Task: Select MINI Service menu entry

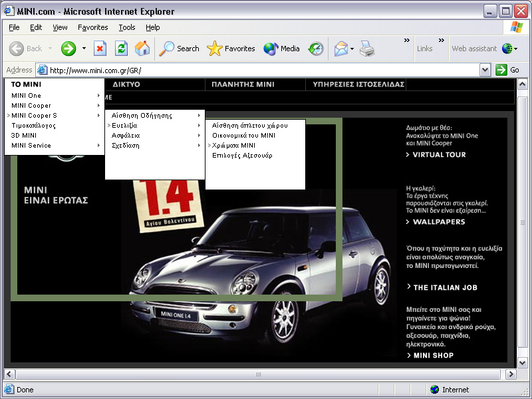Action: [55, 145]
